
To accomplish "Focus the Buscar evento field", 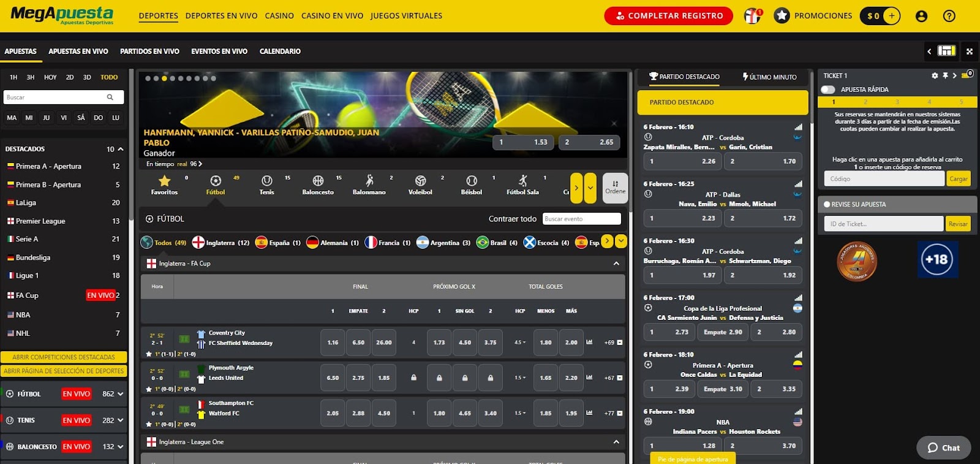I will [x=582, y=219].
